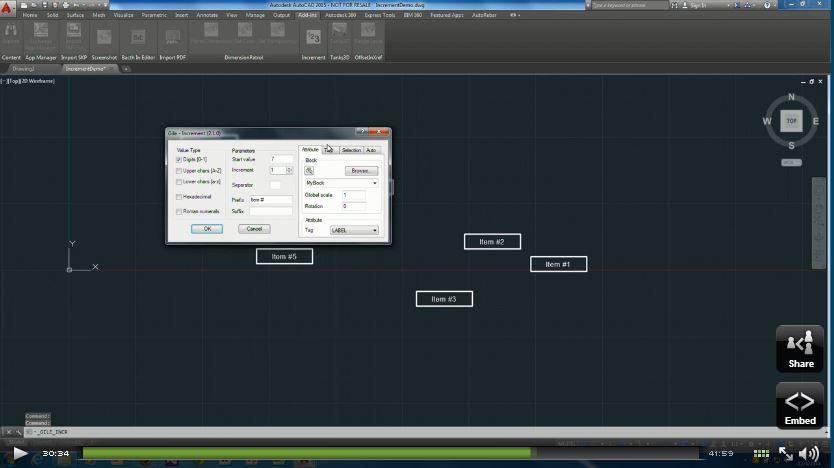Screen dimensions: 834x468
Task: Click the video volume speaker icon
Action: 808,454
